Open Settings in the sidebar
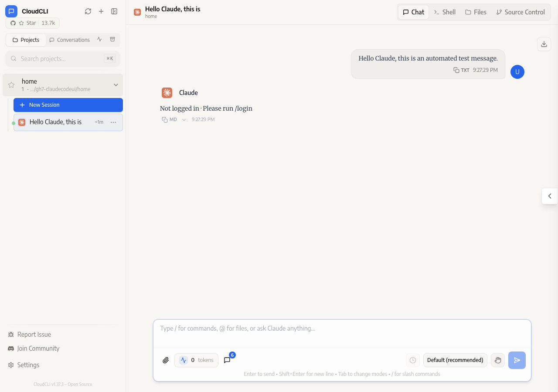Image resolution: width=558 pixels, height=392 pixels. point(24,365)
